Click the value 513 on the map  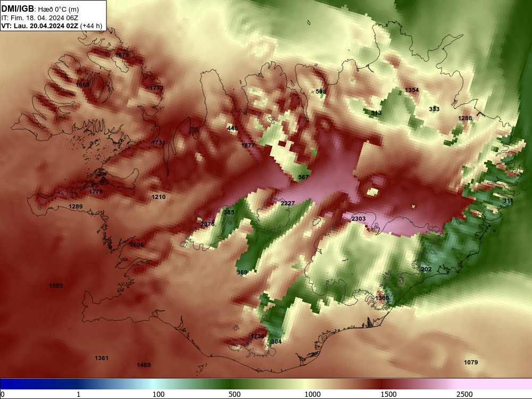376,113
